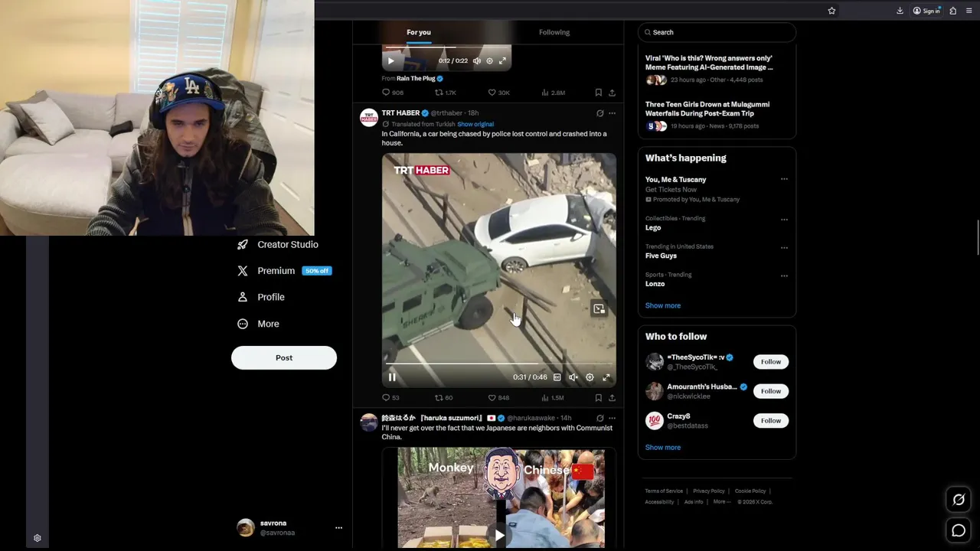Open more options on the haruka suzumori post

click(612, 419)
